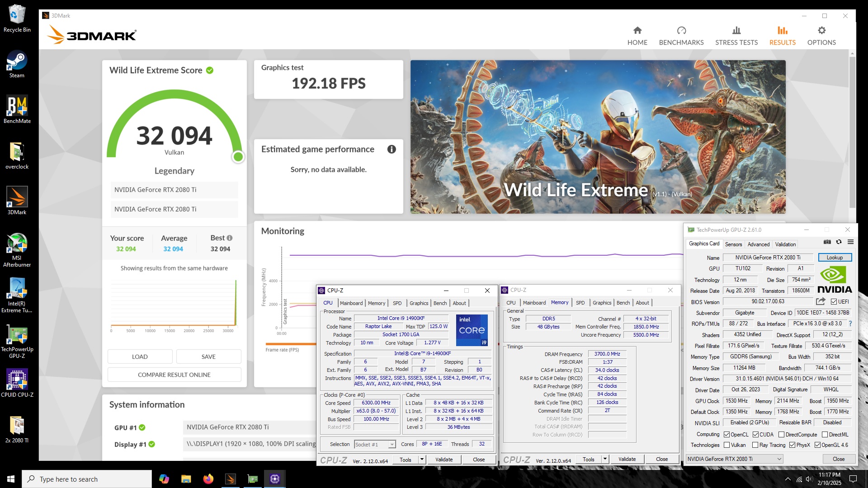This screenshot has height=488, width=868.
Task: Toggle the DirectML checkbox
Action: pos(825,435)
